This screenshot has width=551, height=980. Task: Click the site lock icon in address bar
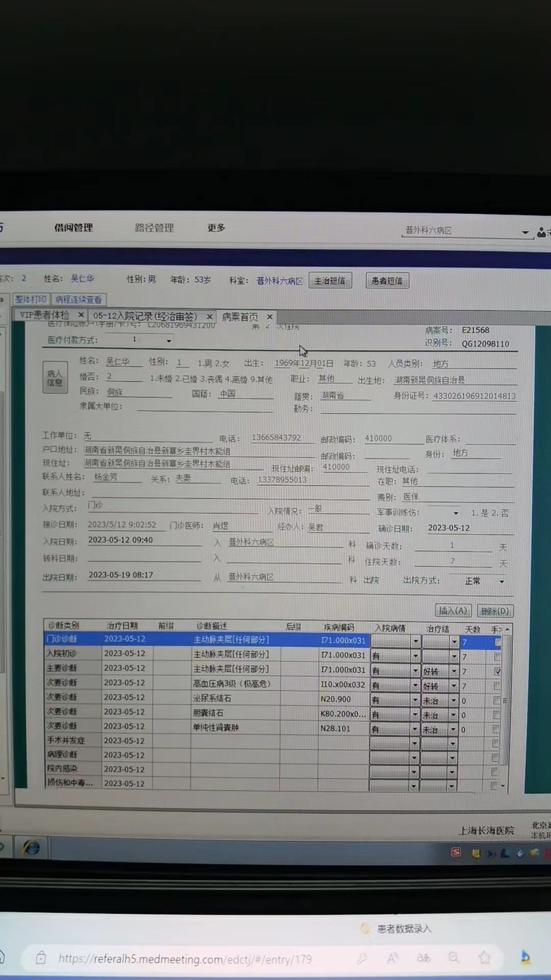[41, 958]
